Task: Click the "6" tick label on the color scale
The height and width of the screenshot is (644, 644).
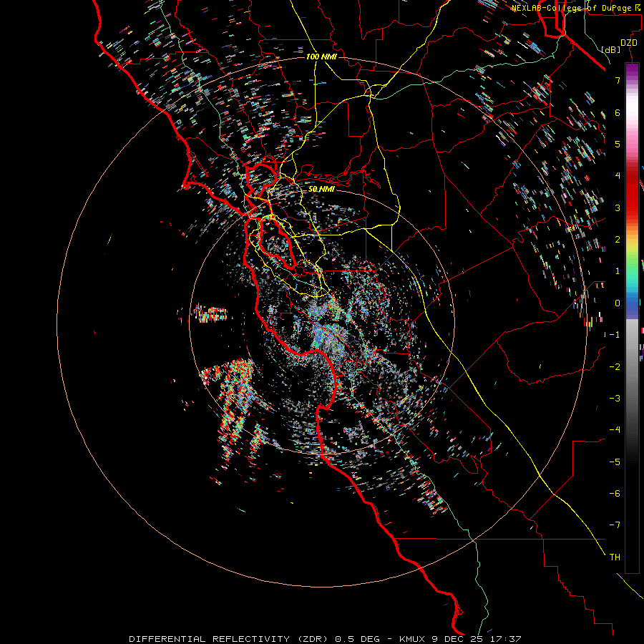Action: (x=618, y=112)
